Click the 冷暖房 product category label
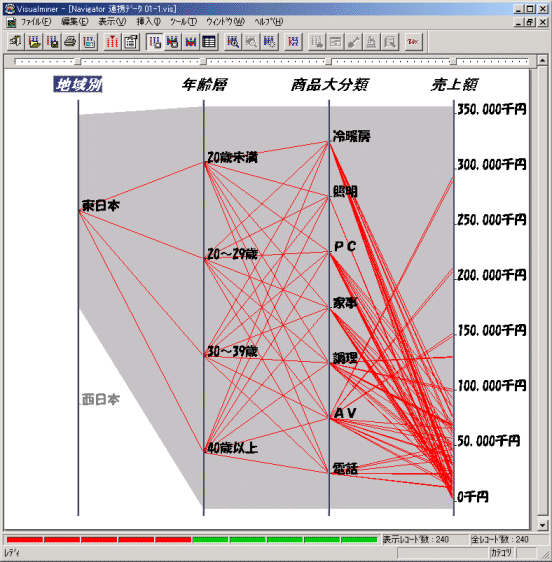The width and height of the screenshot is (552, 562). [352, 136]
